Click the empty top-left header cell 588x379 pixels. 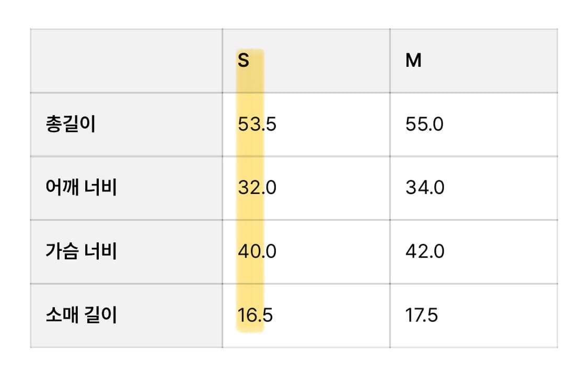click(x=126, y=61)
